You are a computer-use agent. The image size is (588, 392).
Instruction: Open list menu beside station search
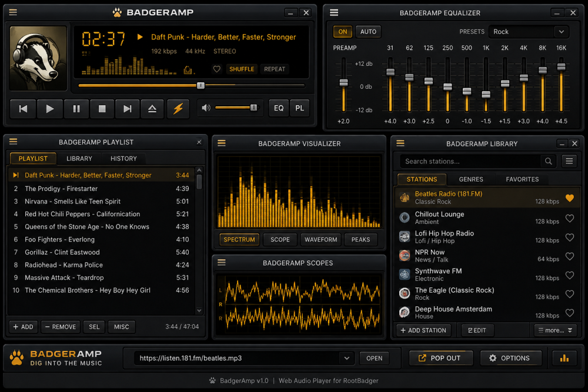pos(569,161)
